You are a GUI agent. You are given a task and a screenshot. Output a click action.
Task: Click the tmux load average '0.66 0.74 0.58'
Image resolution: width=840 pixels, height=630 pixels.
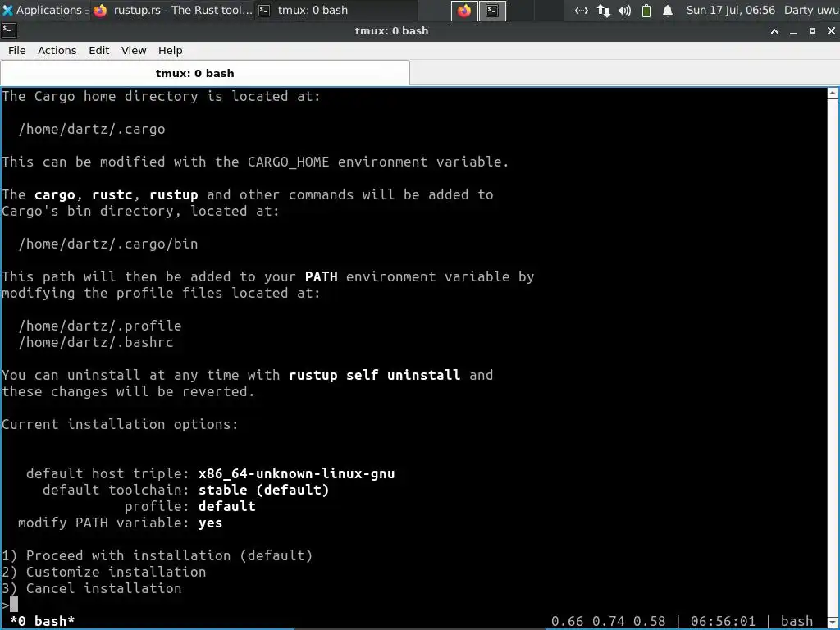(609, 621)
